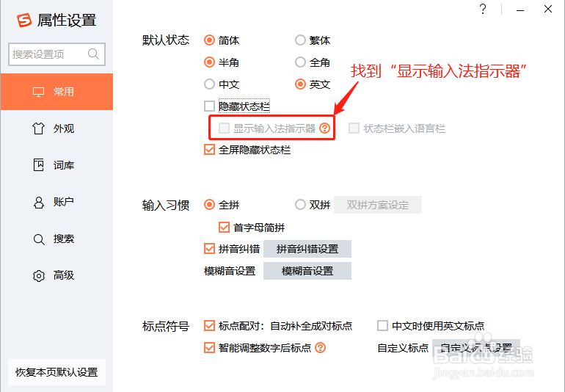The height and width of the screenshot is (392, 565).
Task: Click the magnifier icon beside 搜索
Action: (39, 239)
